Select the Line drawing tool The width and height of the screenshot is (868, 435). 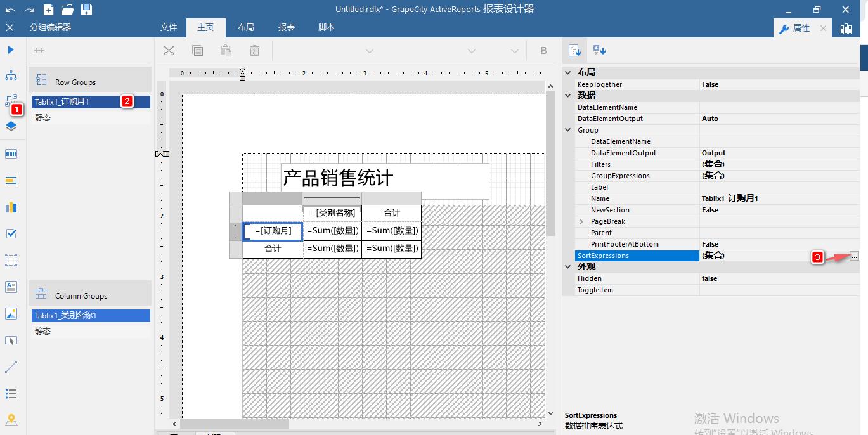(11, 367)
